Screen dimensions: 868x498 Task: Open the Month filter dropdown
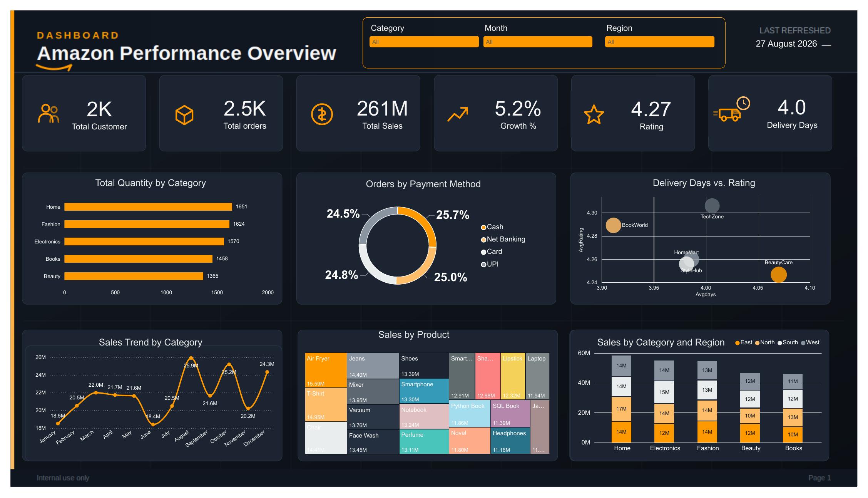coord(538,42)
